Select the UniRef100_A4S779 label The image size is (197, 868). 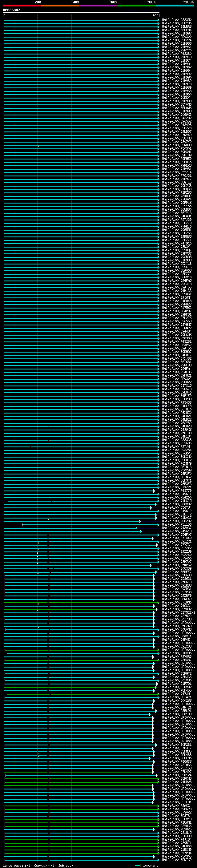pyautogui.click(x=177, y=491)
